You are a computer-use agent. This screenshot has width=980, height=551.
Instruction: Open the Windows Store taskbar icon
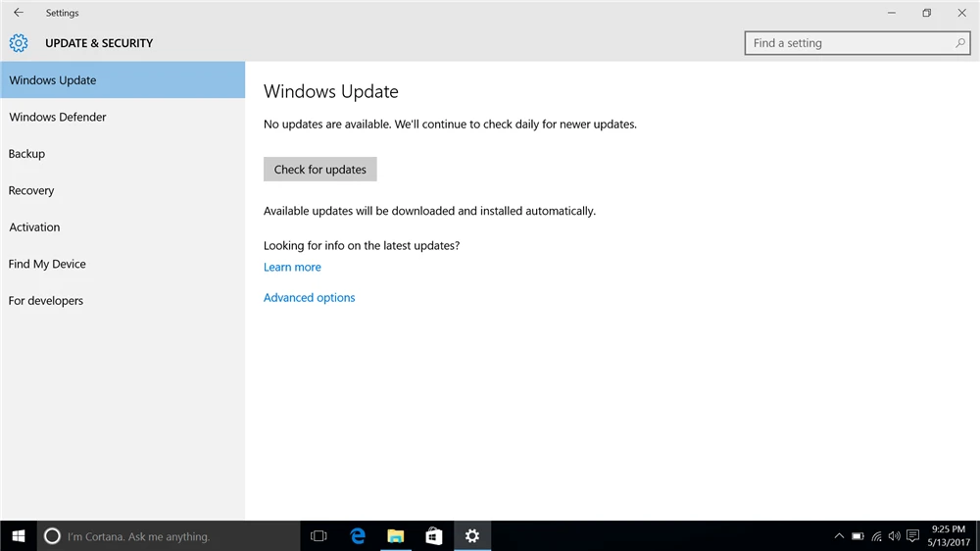click(434, 536)
